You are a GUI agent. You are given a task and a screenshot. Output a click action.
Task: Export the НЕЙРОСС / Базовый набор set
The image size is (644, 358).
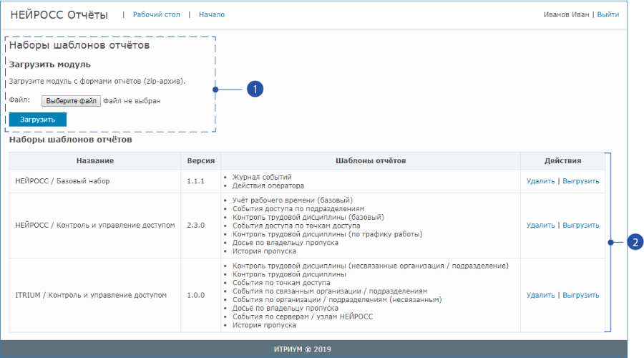[x=581, y=181]
